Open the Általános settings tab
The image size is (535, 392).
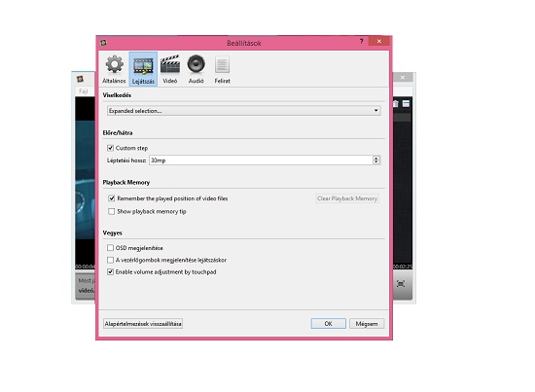coord(115,69)
